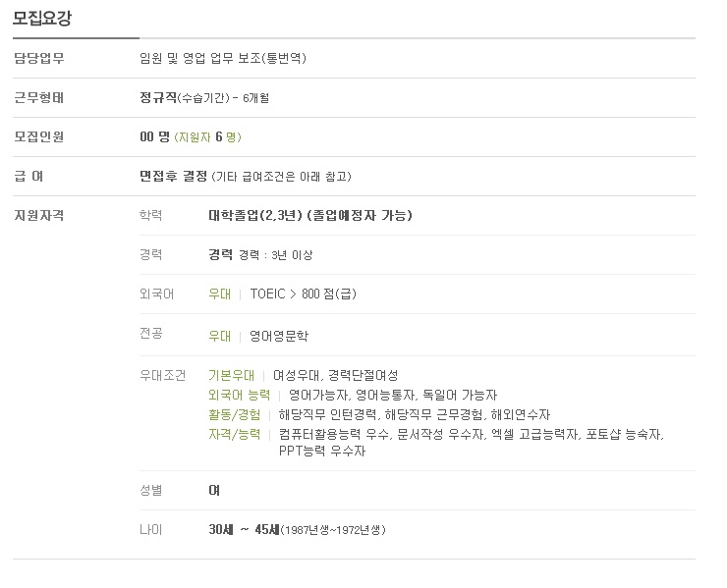
Task: Click the 정규직 employment type text
Action: [x=158, y=98]
